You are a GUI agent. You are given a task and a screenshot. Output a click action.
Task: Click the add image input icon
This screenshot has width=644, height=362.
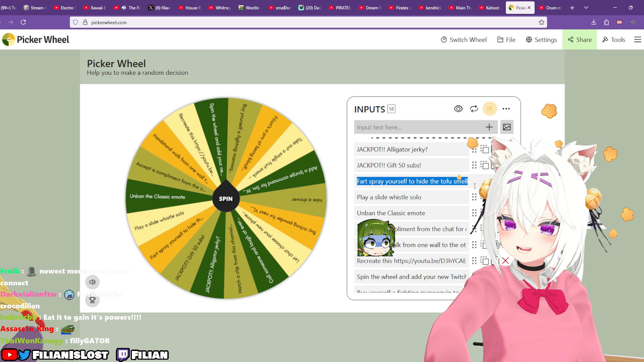click(506, 127)
